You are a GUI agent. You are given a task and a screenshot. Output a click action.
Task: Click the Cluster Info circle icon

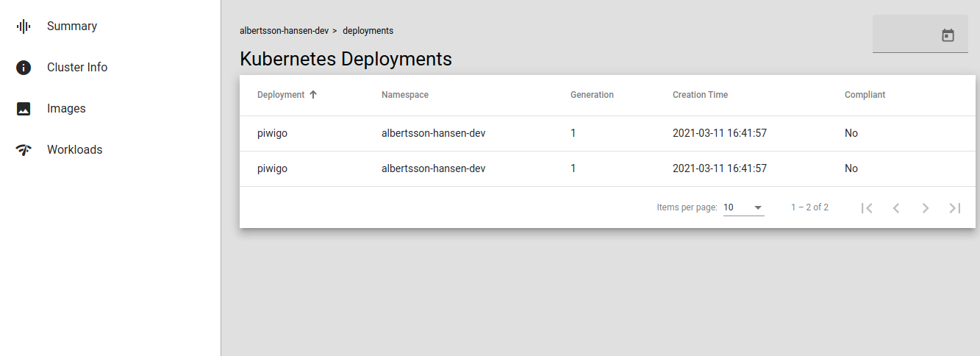tap(24, 68)
